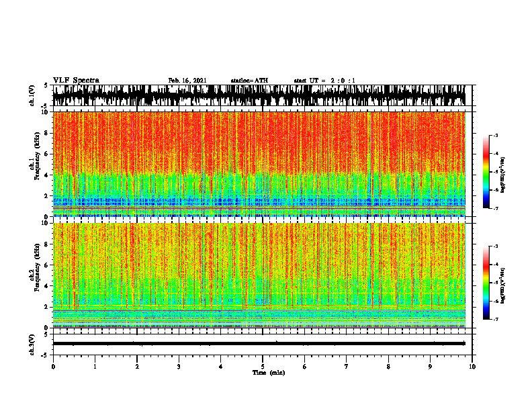Viewport: 532px width, 411px height.
Task: Click the ch.1 voltage waveform strip
Action: (259, 95)
